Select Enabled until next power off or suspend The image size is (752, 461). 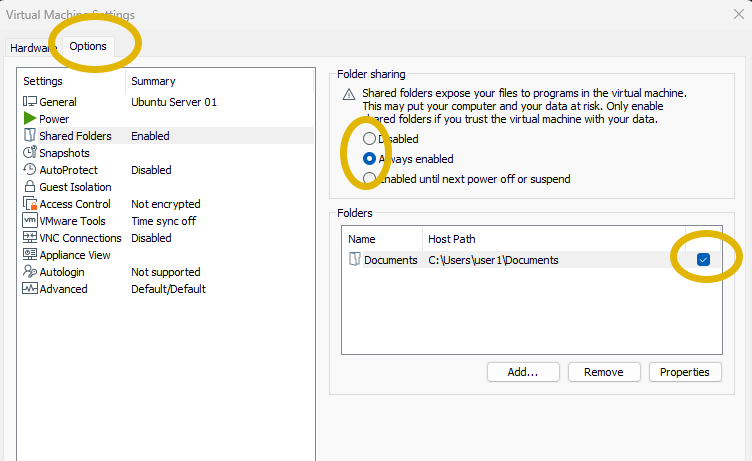pyautogui.click(x=369, y=178)
